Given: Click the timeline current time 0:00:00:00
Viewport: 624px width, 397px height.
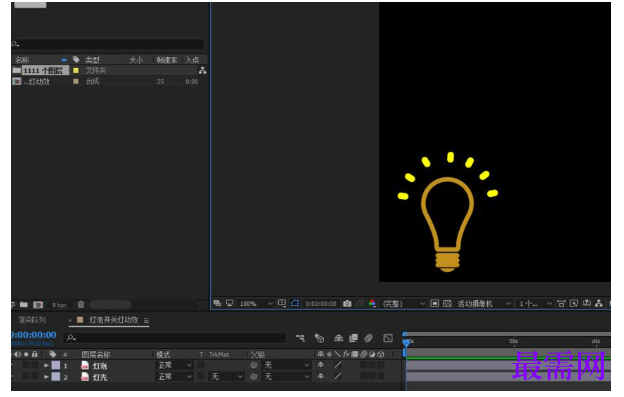Looking at the screenshot, I should 33,335.
